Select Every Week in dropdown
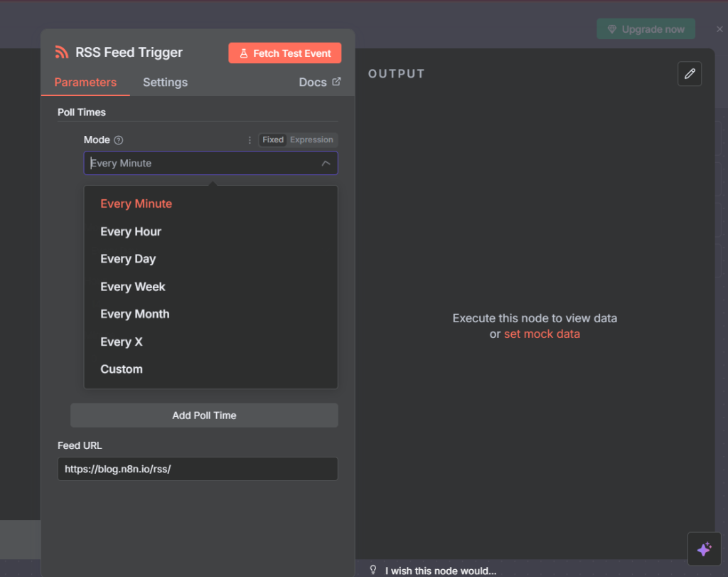 (133, 287)
